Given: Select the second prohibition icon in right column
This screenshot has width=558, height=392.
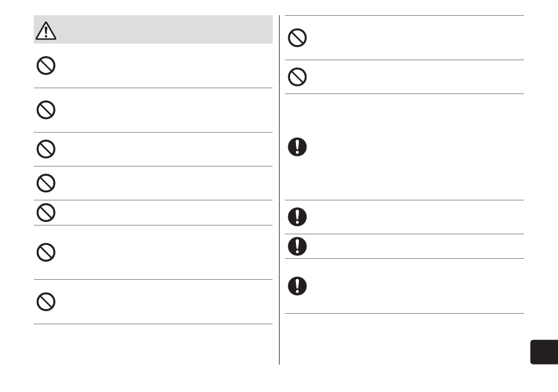Looking at the screenshot, I should click(297, 77).
